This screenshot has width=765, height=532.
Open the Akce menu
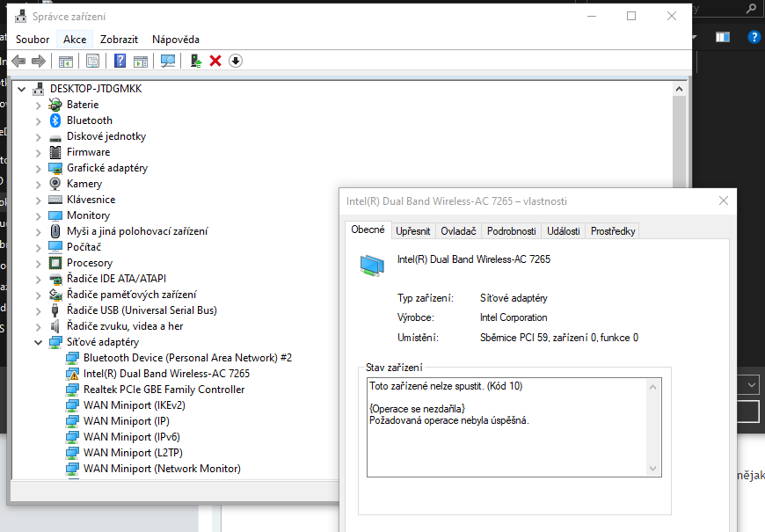pyautogui.click(x=75, y=40)
